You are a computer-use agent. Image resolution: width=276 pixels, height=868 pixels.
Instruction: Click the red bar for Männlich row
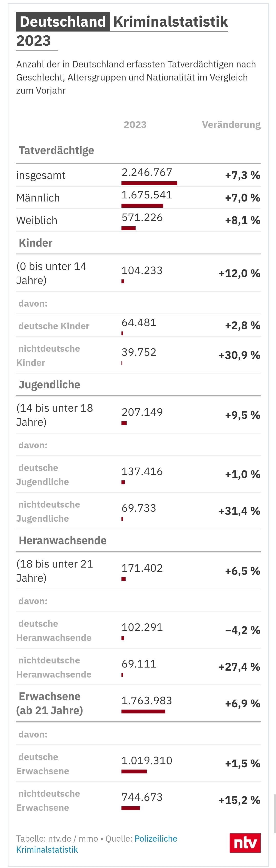pos(142,206)
